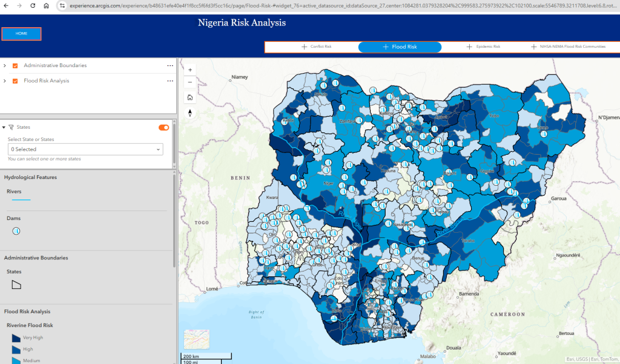Turn off the States filter toggle
This screenshot has width=620, height=364.
(x=163, y=127)
